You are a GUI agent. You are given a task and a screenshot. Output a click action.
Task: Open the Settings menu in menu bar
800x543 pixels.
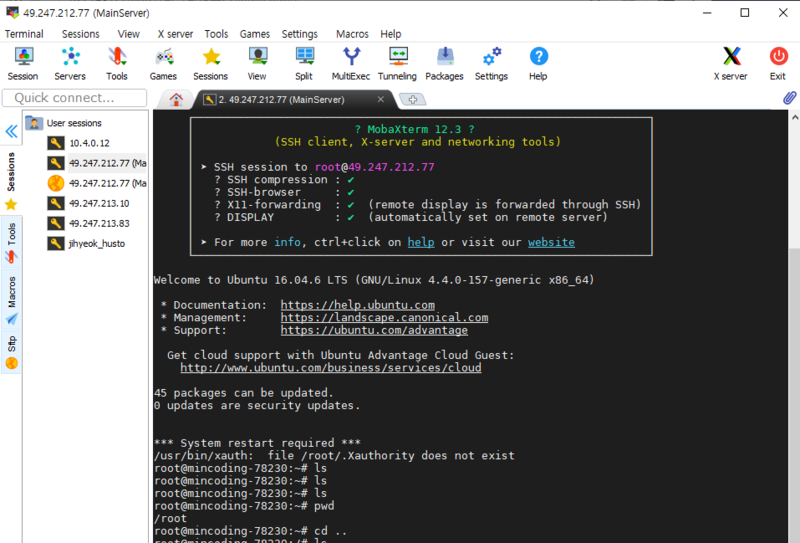pyautogui.click(x=299, y=34)
